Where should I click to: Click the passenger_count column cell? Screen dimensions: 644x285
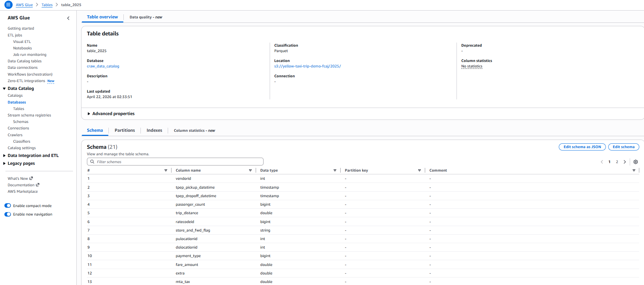pos(190,204)
